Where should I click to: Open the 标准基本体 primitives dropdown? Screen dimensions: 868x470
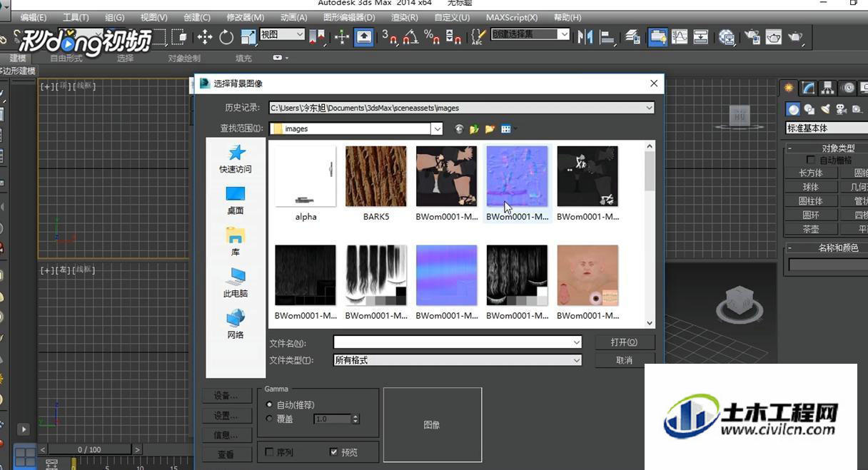pyautogui.click(x=827, y=128)
